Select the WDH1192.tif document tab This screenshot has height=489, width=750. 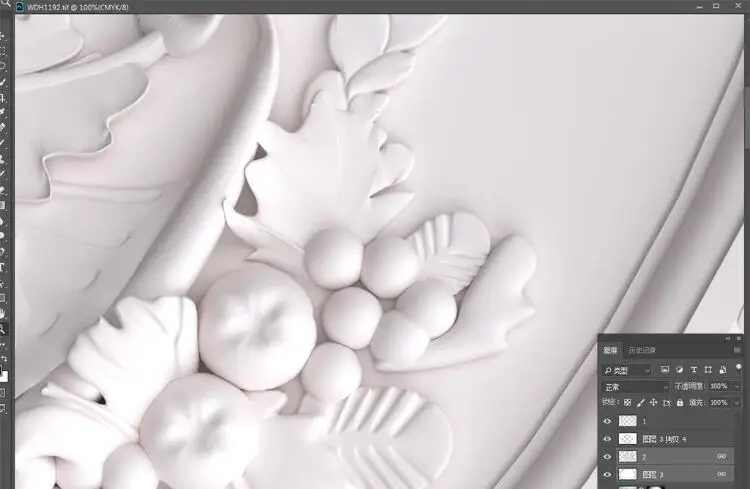77,7
